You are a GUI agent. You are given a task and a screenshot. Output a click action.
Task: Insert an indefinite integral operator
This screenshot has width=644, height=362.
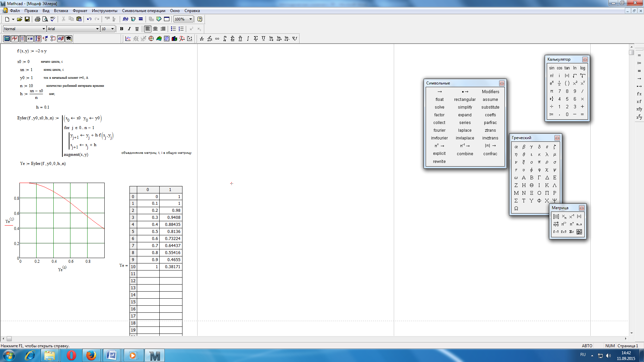tap(248, 39)
